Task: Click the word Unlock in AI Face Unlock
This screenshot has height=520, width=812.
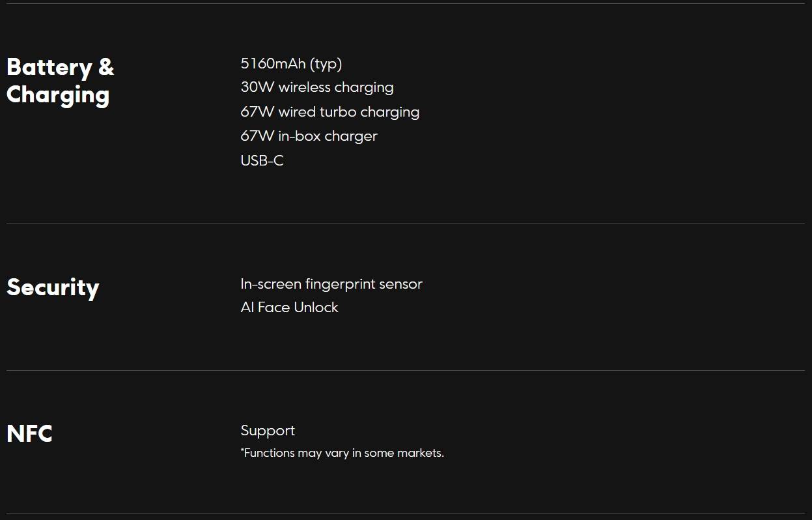Action: [x=316, y=308]
